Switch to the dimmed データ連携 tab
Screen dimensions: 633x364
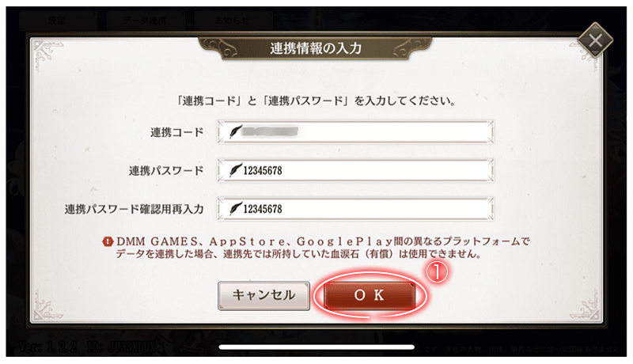point(145,20)
